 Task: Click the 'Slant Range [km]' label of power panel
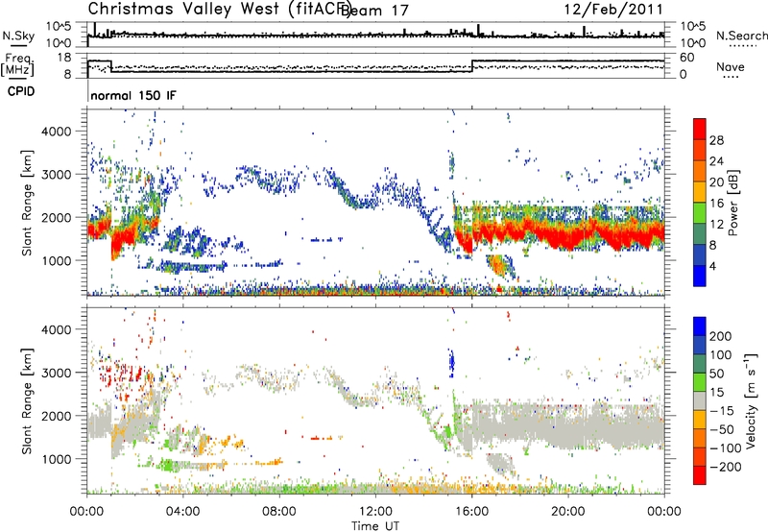point(27,203)
